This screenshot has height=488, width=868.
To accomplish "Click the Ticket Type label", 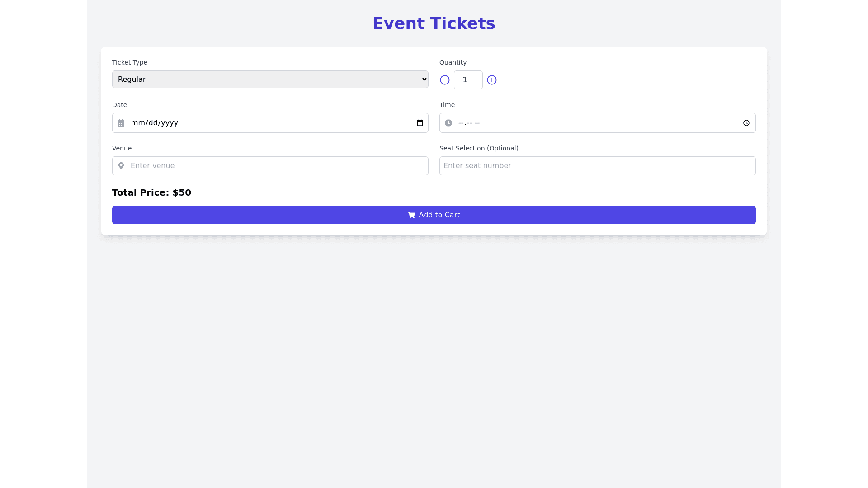I will (130, 62).
